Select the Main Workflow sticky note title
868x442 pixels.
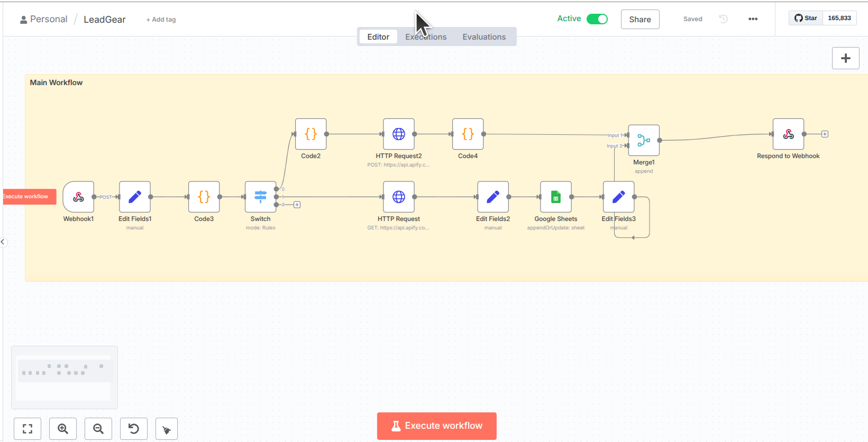click(56, 82)
